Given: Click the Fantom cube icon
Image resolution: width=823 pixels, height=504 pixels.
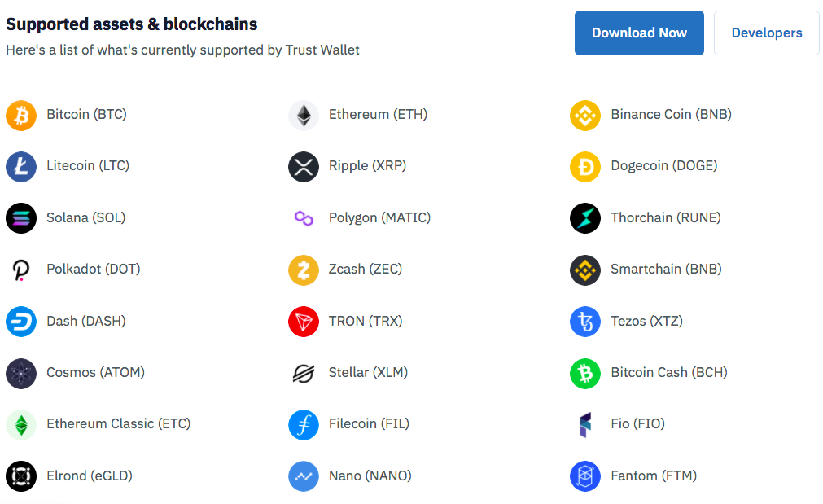Looking at the screenshot, I should click(585, 476).
